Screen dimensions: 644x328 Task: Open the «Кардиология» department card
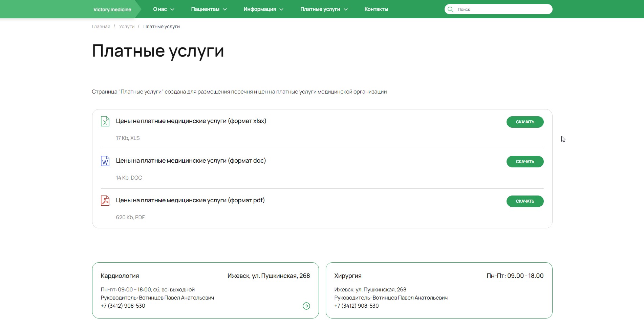click(x=120, y=276)
